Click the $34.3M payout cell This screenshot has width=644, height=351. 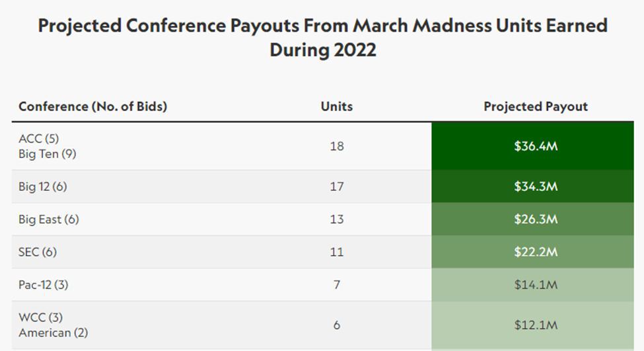[x=536, y=186]
